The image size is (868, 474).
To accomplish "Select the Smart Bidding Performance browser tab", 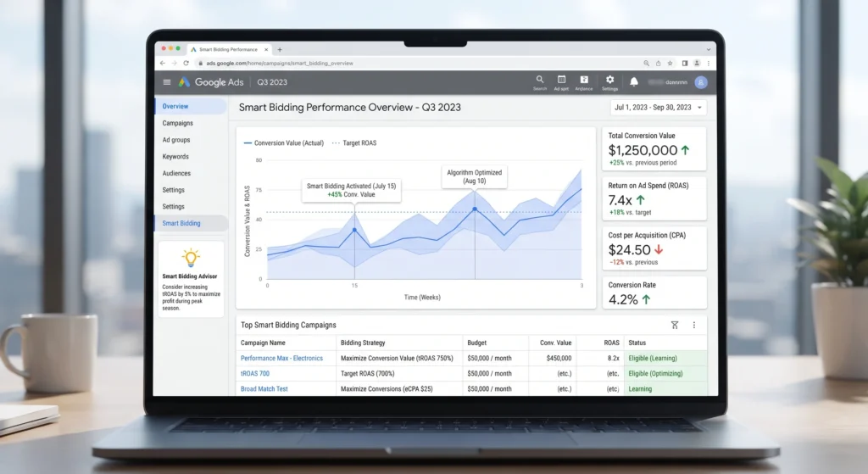I will tap(229, 49).
